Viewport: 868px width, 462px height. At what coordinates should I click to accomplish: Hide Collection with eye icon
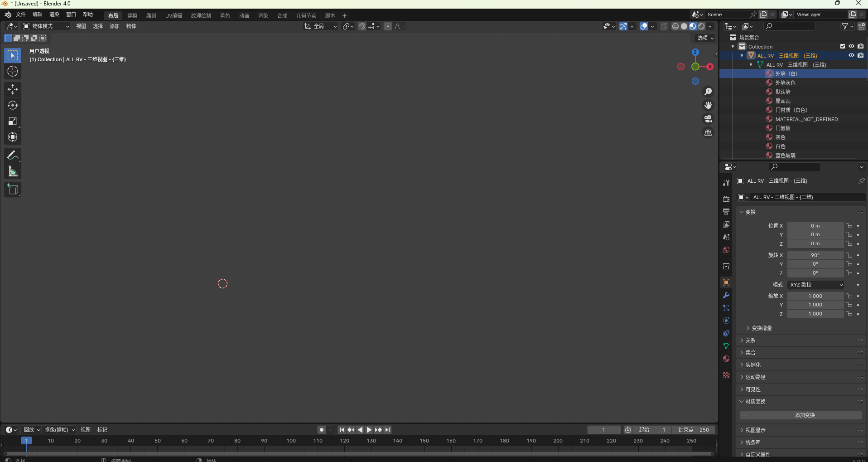[851, 46]
